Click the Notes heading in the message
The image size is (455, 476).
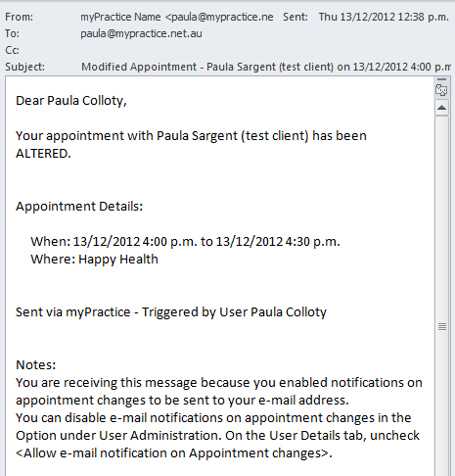[x=36, y=365]
